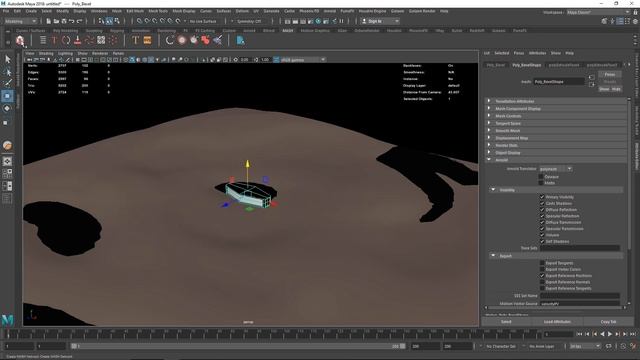Click the Load Attributes button
The width and height of the screenshot is (640, 360).
pyautogui.click(x=557, y=322)
